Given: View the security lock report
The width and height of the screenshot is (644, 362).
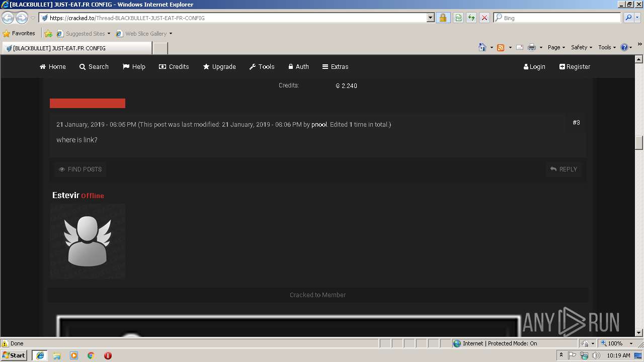Looking at the screenshot, I should pos(443,18).
